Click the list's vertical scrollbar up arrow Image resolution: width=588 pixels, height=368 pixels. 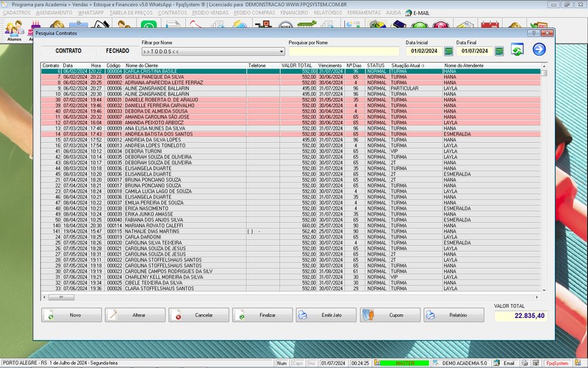pyautogui.click(x=544, y=66)
